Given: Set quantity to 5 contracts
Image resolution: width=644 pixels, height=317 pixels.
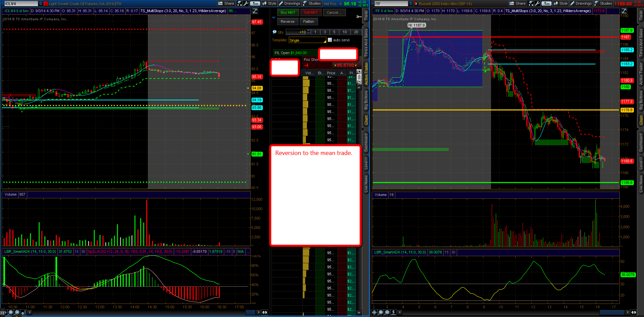Looking at the screenshot, I should (x=334, y=32).
